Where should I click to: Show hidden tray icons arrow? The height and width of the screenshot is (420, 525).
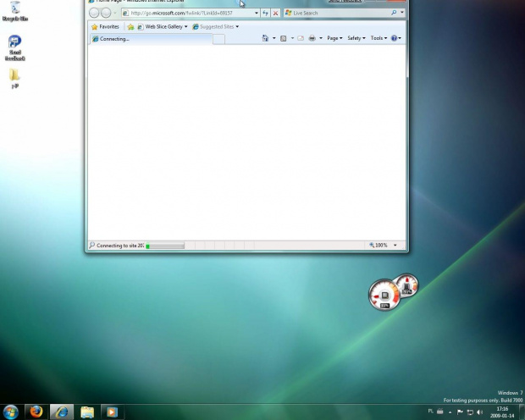pyautogui.click(x=450, y=412)
